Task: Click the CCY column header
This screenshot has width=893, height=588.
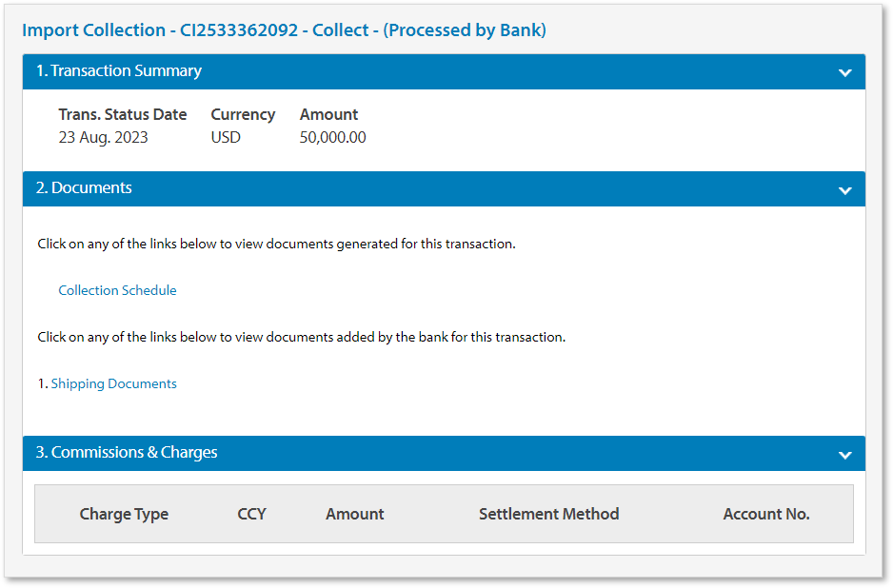Action: point(251,514)
